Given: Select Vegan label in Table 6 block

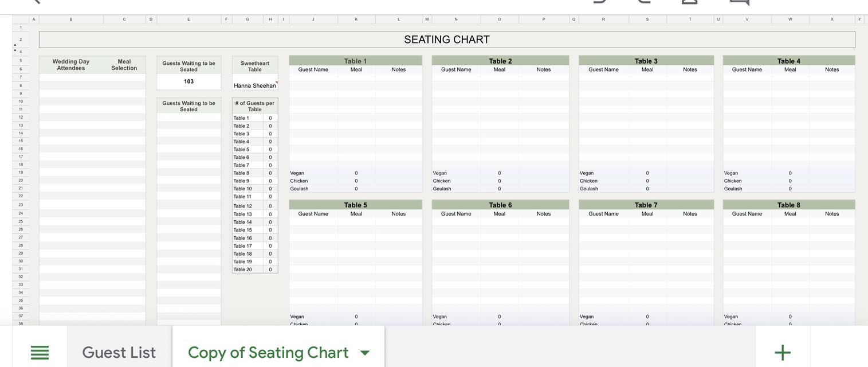Looking at the screenshot, I should pyautogui.click(x=440, y=317).
